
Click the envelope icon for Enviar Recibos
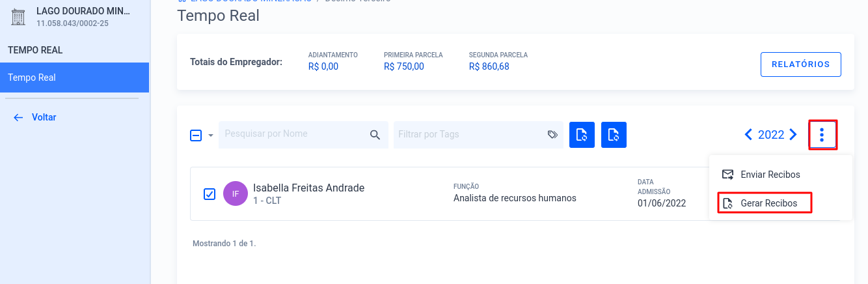(728, 175)
